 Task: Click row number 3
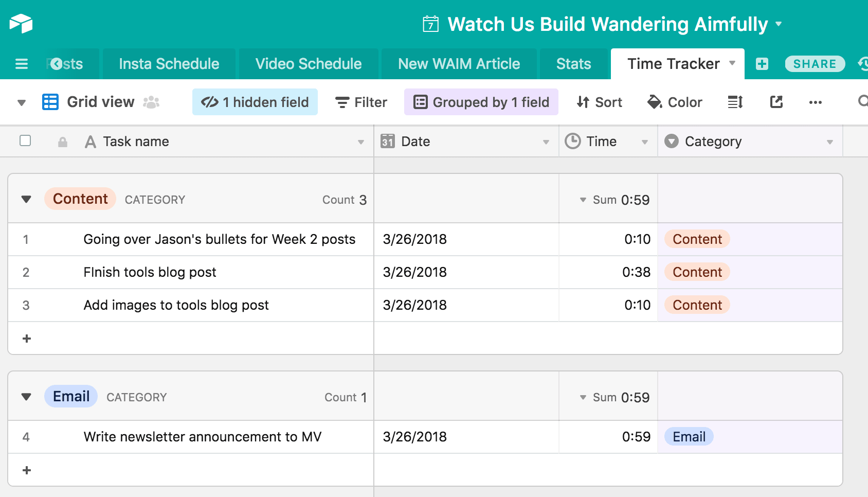pyautogui.click(x=26, y=306)
